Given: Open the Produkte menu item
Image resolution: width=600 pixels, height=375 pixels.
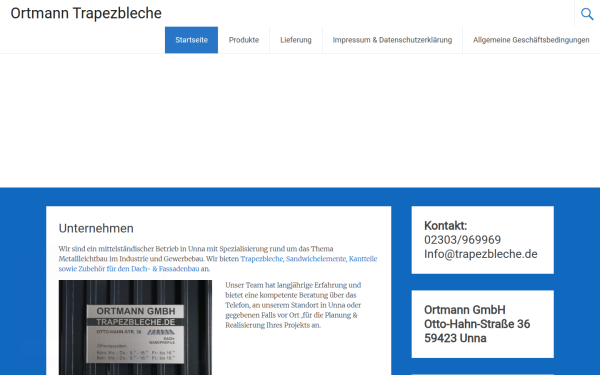Looking at the screenshot, I should coord(244,40).
